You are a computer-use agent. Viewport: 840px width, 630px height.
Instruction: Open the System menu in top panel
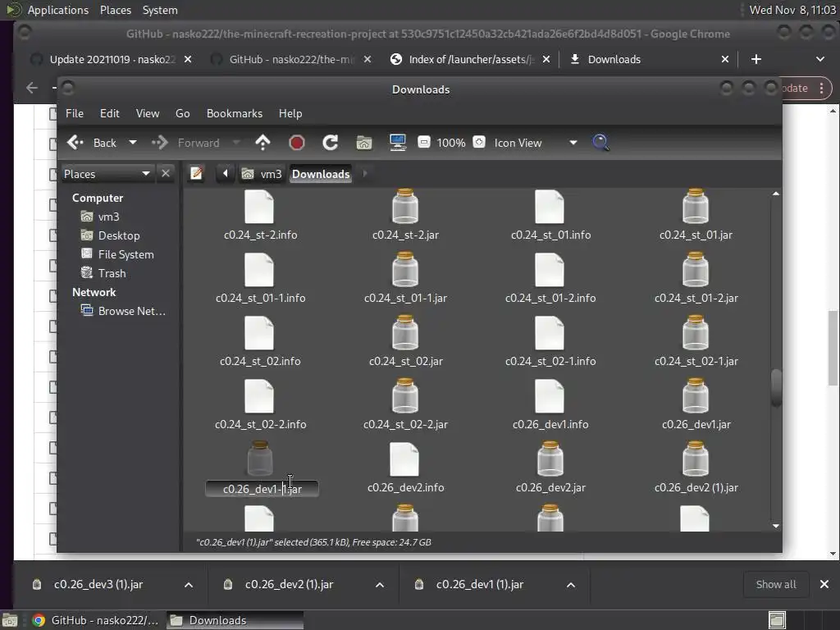click(x=160, y=10)
